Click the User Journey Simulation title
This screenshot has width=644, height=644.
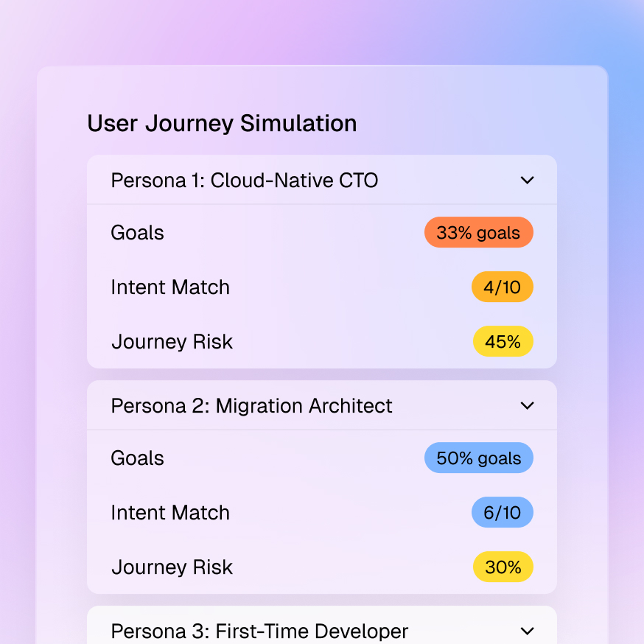(x=222, y=123)
